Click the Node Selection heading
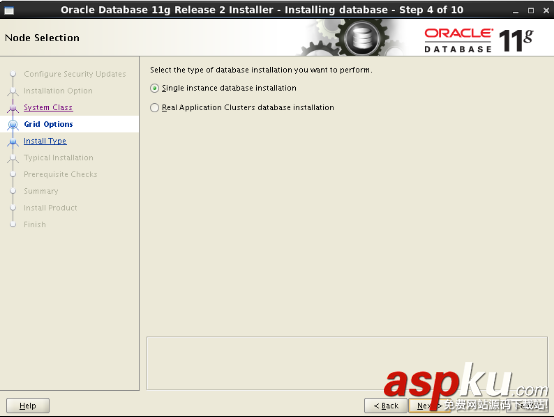Screen dimensions: 554x417 (42, 38)
